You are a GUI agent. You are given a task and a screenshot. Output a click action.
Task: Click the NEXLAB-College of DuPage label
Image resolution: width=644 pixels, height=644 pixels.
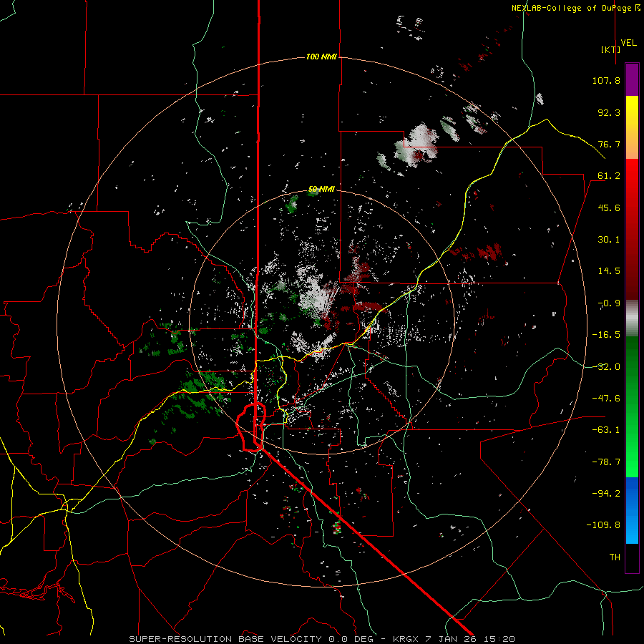(575, 8)
